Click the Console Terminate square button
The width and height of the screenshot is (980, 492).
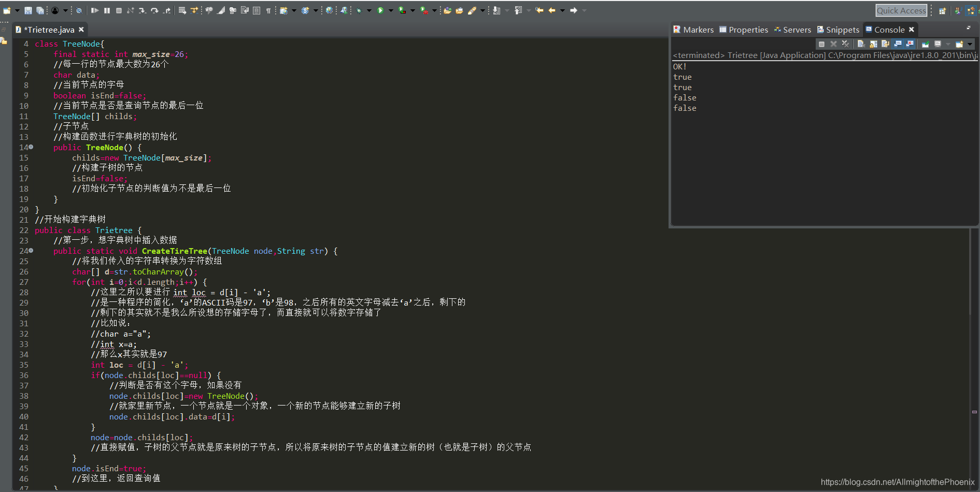(821, 44)
